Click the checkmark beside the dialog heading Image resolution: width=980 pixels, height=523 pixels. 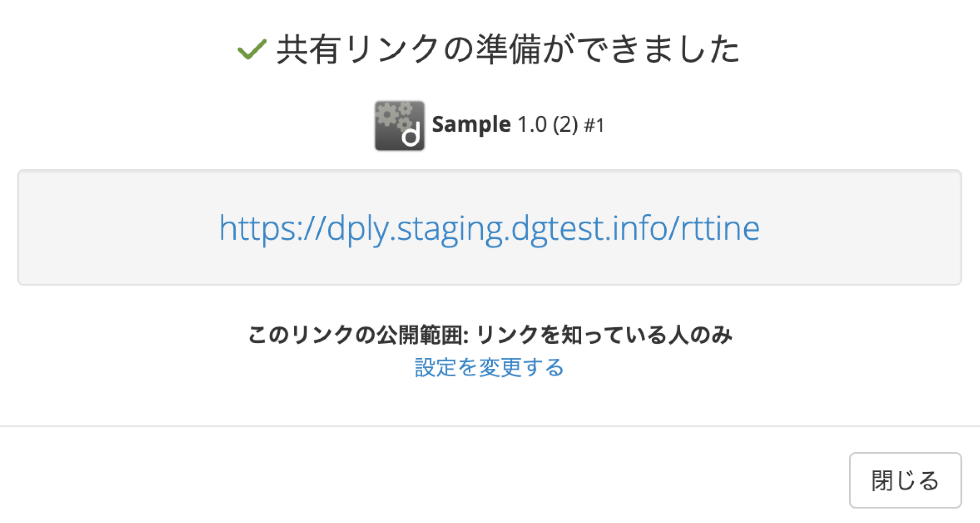(x=251, y=50)
